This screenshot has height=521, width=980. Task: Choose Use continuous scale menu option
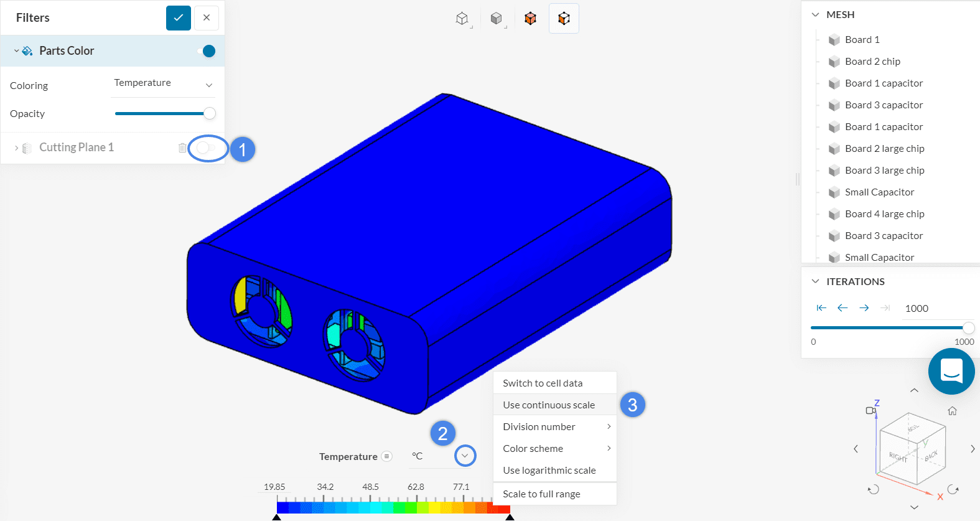point(549,405)
